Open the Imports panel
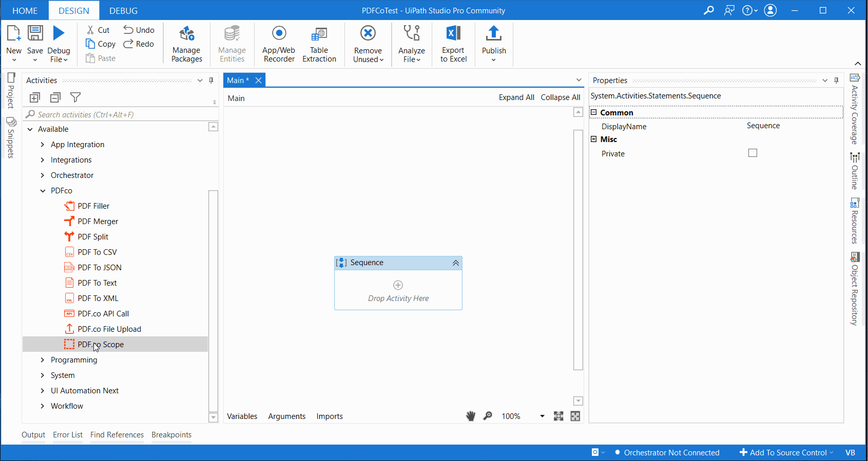868x461 pixels. (x=330, y=416)
